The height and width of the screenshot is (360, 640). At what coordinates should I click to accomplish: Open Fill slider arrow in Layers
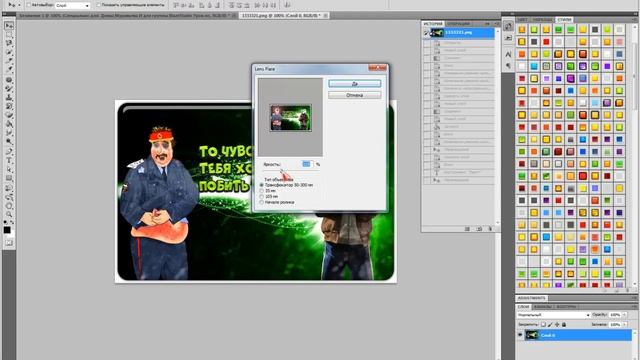[624, 325]
